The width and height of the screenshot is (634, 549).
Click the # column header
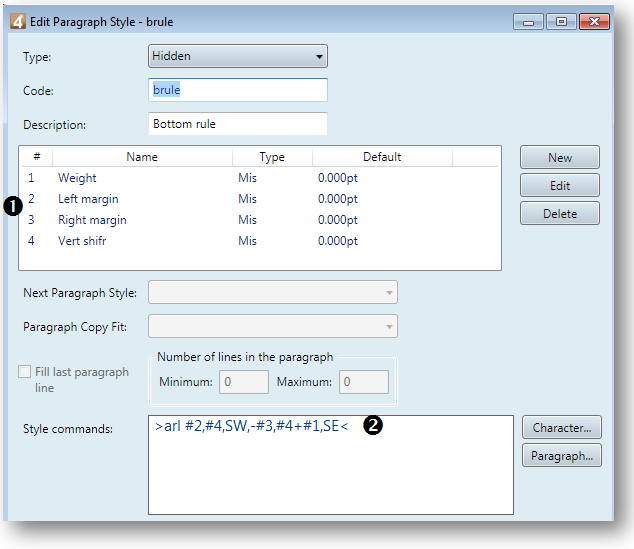point(37,157)
